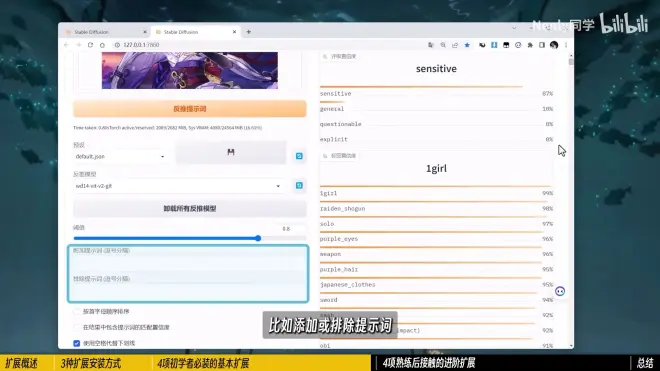Toggle the sort alphabetically checkbox
The height and width of the screenshot is (371, 660).
point(77,311)
